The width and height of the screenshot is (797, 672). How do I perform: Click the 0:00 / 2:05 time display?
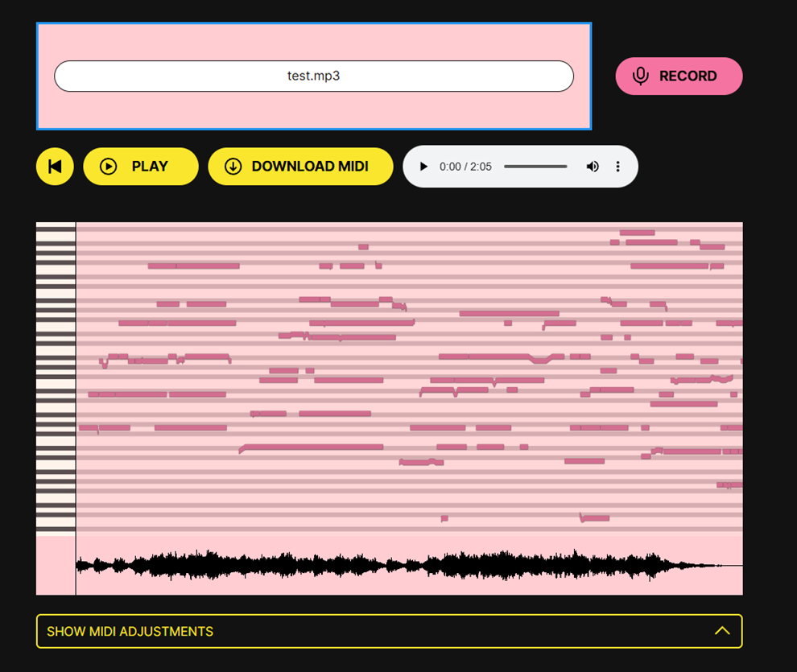tap(465, 167)
